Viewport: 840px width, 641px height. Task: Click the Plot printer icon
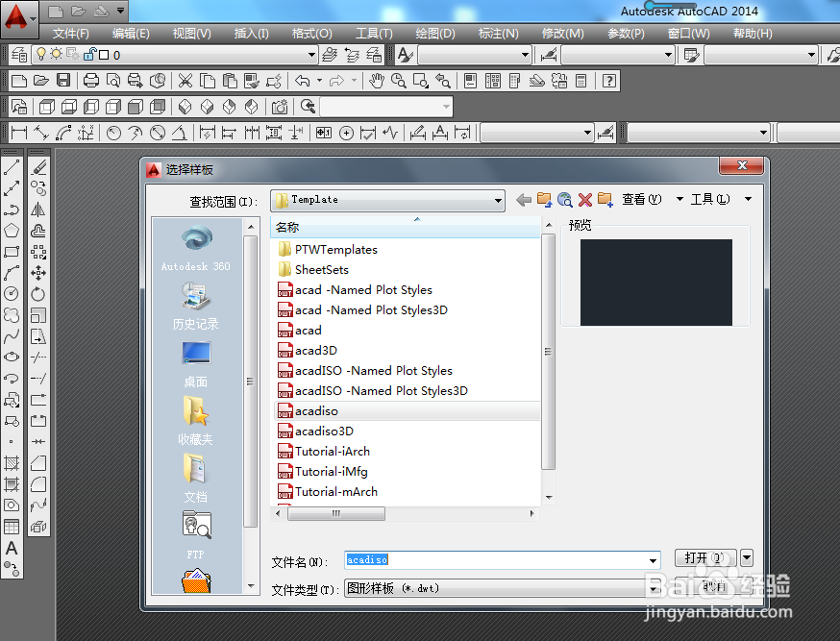click(91, 81)
